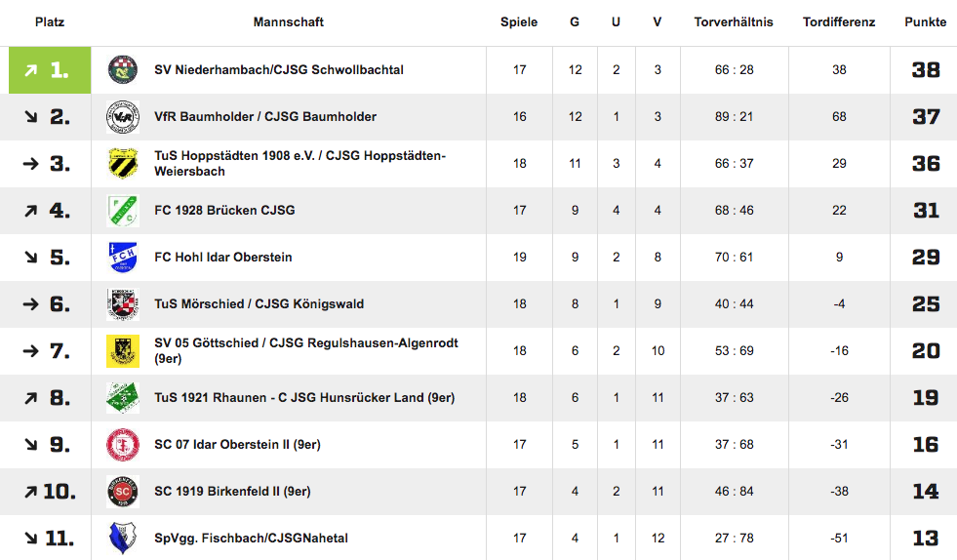Open the SV Niederhambach/CJSG Schwollbachtal team link
The width and height of the screenshot is (957, 560).
(x=279, y=69)
